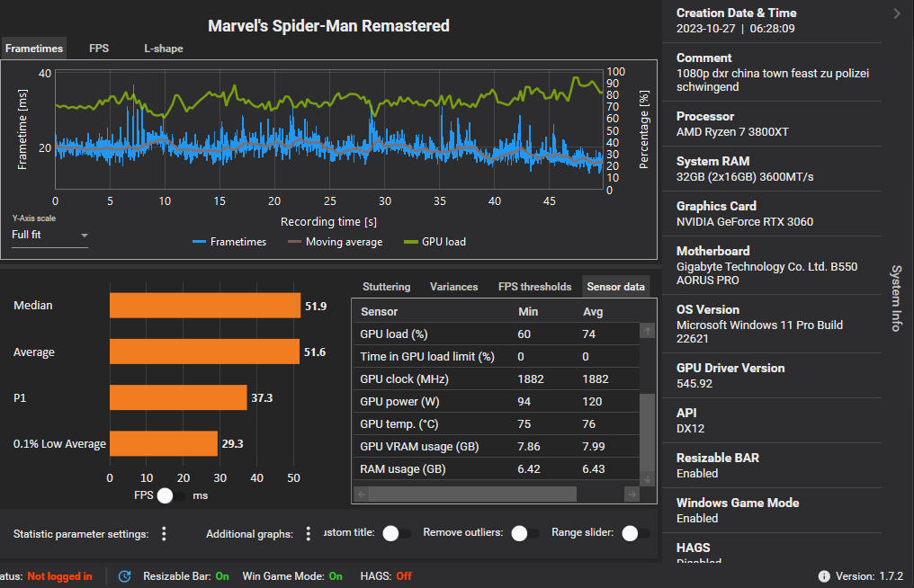Select the GPU power (W) row

pyautogui.click(x=496, y=402)
